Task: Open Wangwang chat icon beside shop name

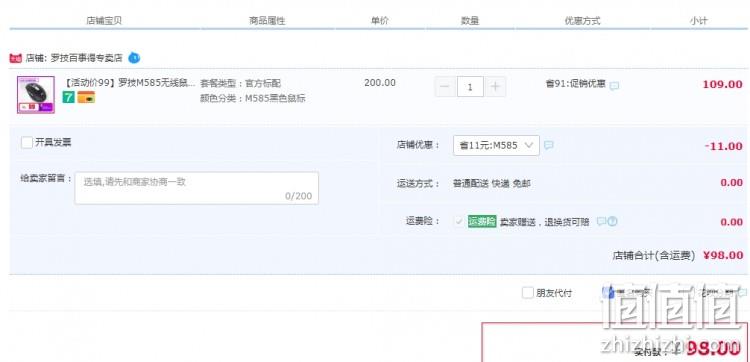Action: 134,58
